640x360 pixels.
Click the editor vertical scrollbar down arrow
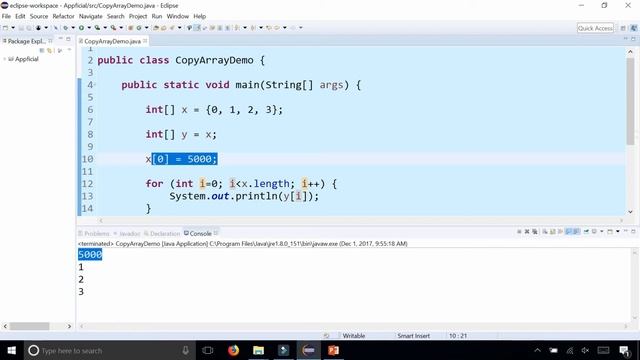(x=630, y=212)
